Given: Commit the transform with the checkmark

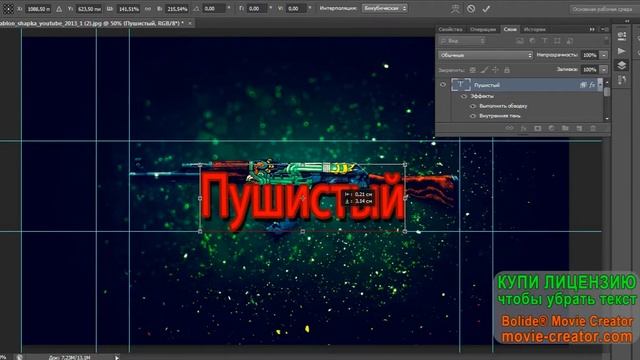Looking at the screenshot, I should click(486, 9).
